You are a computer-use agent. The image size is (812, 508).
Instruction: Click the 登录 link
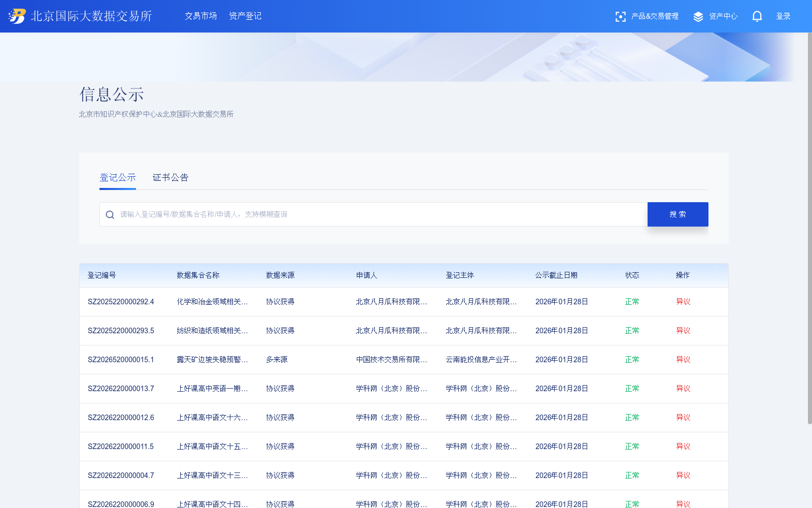tap(783, 16)
